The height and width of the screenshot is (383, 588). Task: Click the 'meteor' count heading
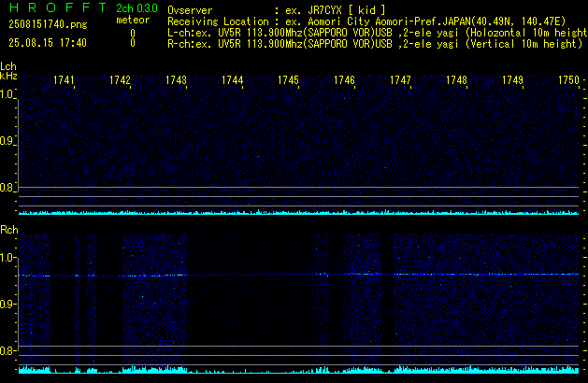(133, 20)
